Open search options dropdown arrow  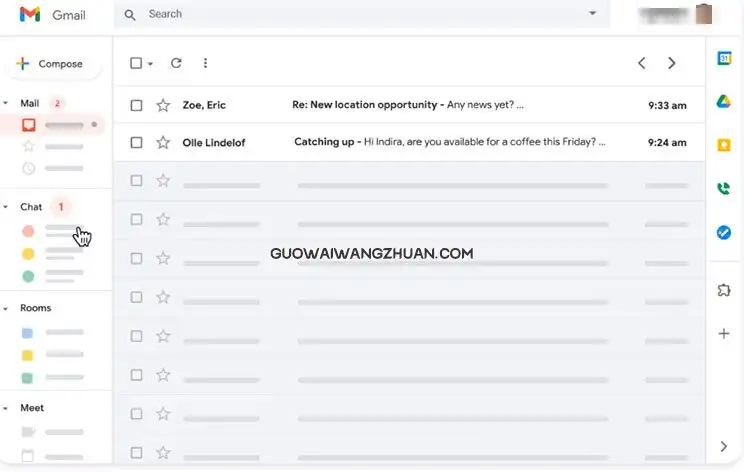[x=592, y=13]
